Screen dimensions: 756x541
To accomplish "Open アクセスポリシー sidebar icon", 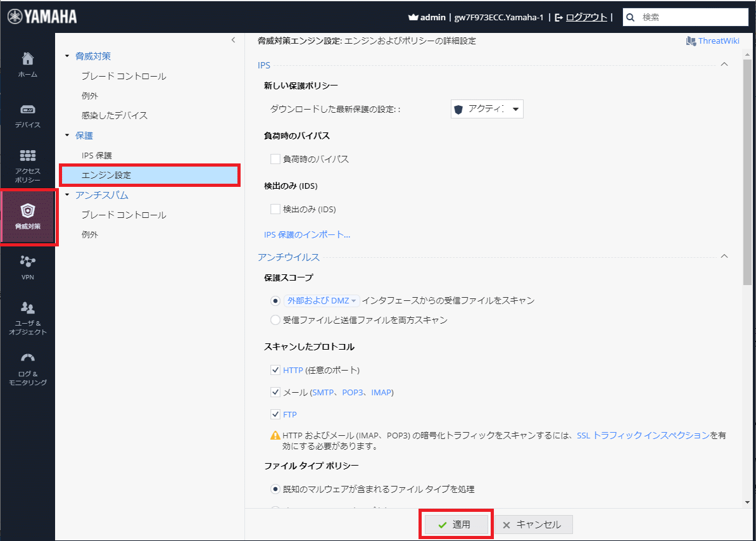I will pos(27,156).
